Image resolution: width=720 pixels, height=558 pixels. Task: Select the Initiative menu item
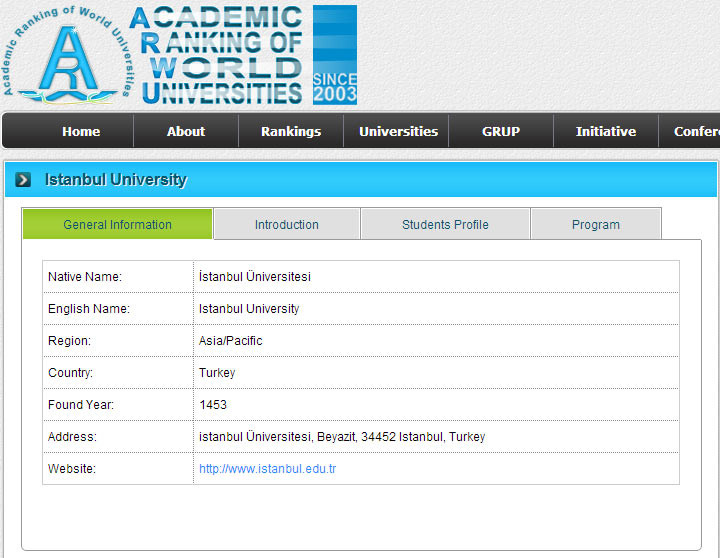(x=606, y=131)
